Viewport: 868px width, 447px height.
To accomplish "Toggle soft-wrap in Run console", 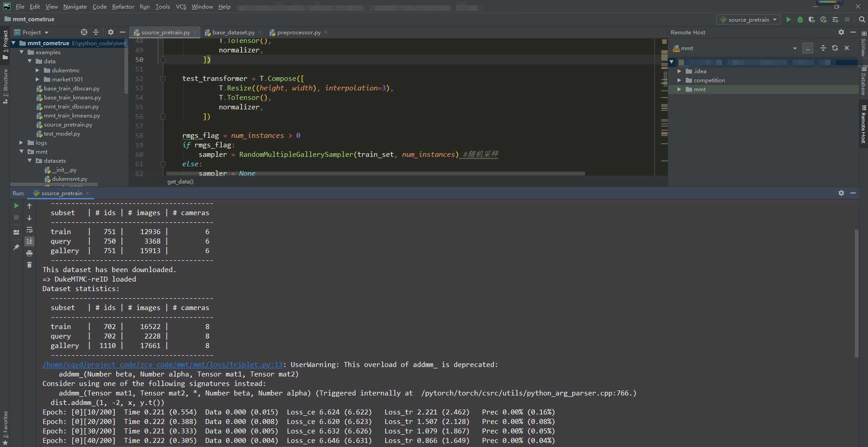I will 29,230.
